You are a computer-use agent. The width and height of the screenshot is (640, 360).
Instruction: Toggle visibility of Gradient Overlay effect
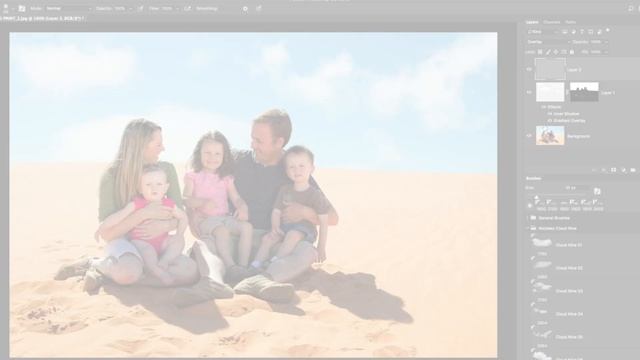pos(550,121)
